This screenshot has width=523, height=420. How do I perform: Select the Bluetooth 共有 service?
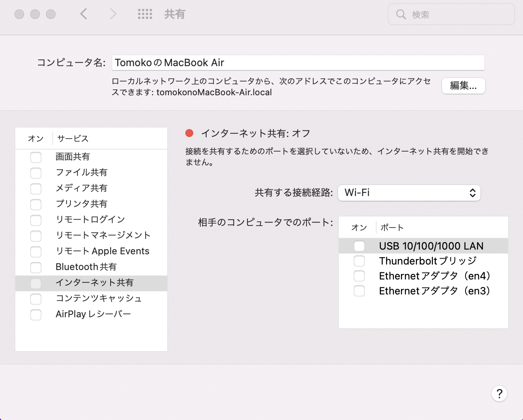[x=86, y=267]
